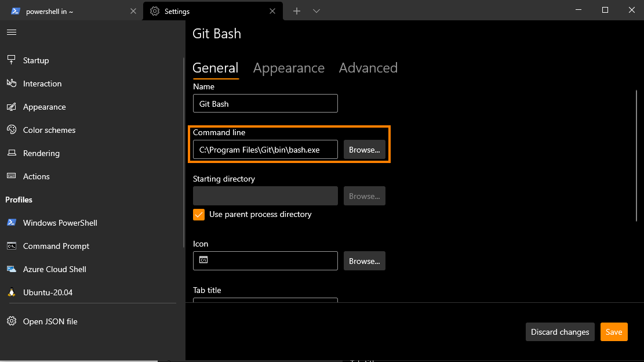Click the Icon path input field
644x362 pixels.
coord(265,261)
